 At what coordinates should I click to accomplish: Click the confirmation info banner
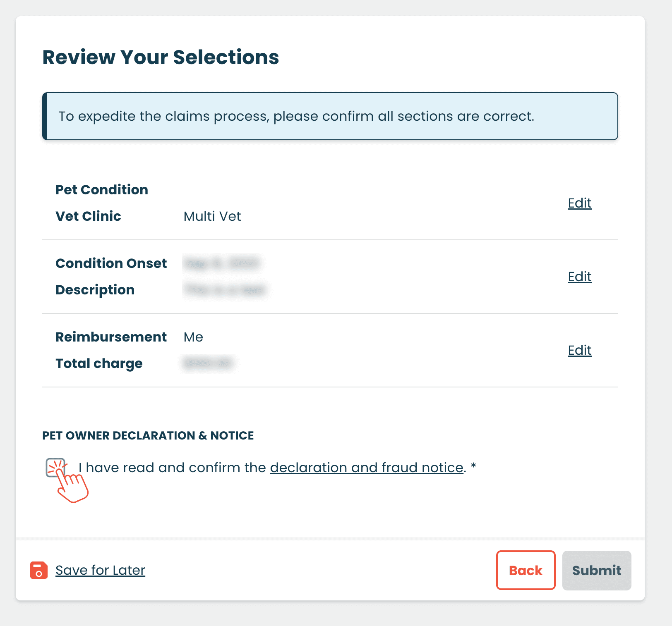(x=331, y=116)
